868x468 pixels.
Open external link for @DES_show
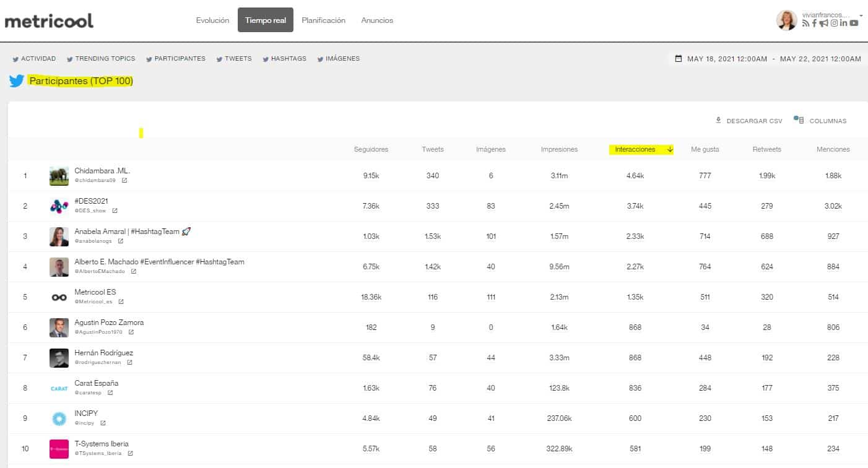pos(115,211)
